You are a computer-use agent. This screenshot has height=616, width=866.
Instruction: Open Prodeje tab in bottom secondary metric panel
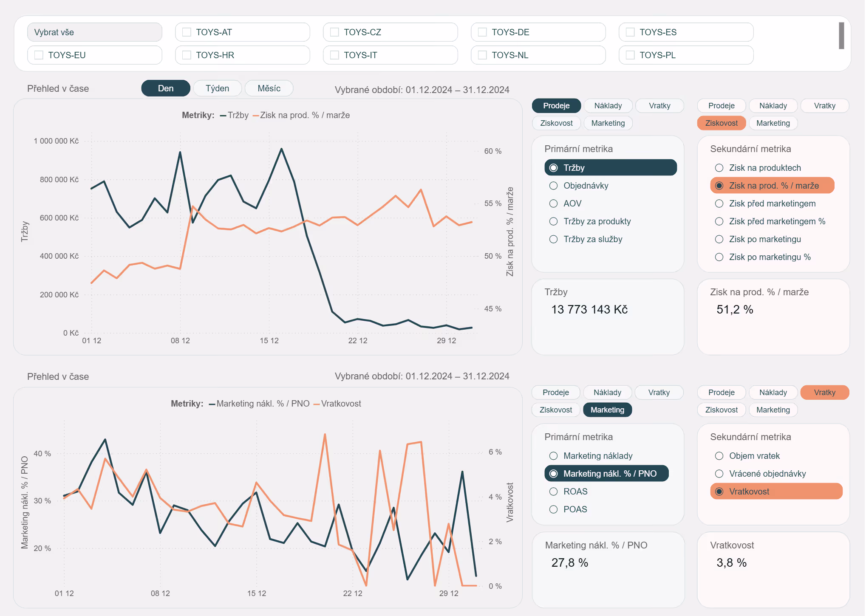(722, 393)
